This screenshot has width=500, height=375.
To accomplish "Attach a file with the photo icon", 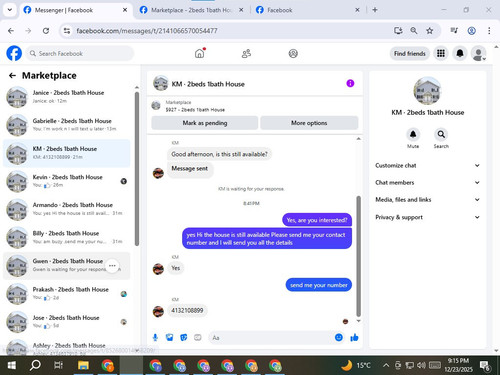I will [x=169, y=338].
